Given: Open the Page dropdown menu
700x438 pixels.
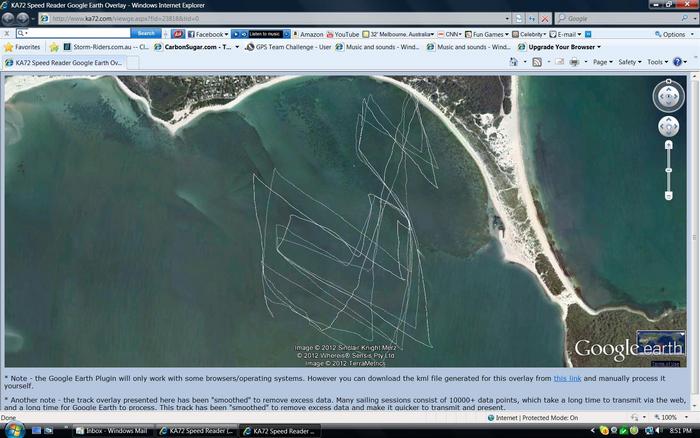Looking at the screenshot, I should tap(602, 62).
